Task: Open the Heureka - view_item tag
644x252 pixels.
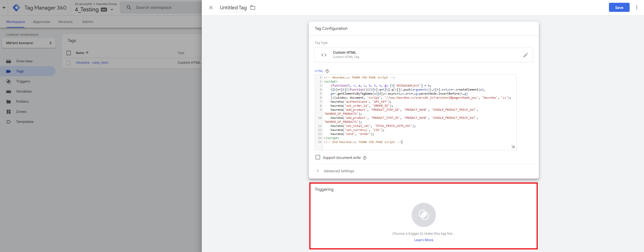Action: 92,63
